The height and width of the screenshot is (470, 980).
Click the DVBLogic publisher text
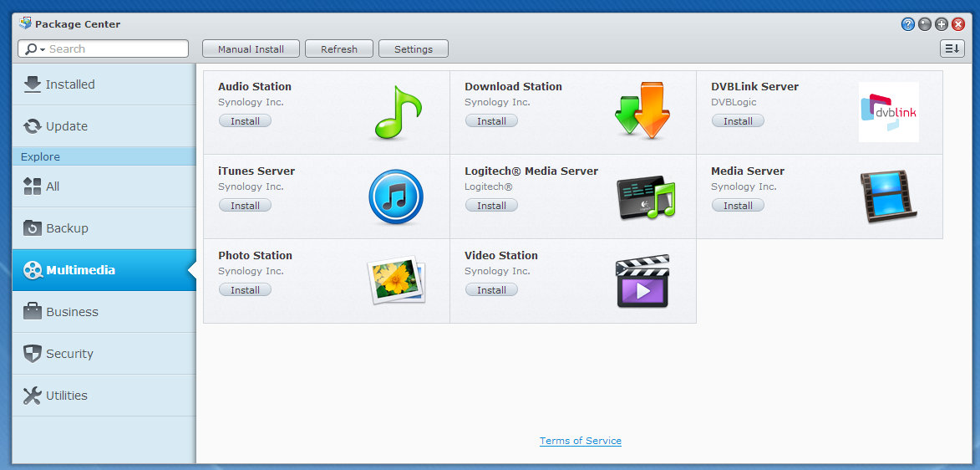[734, 102]
